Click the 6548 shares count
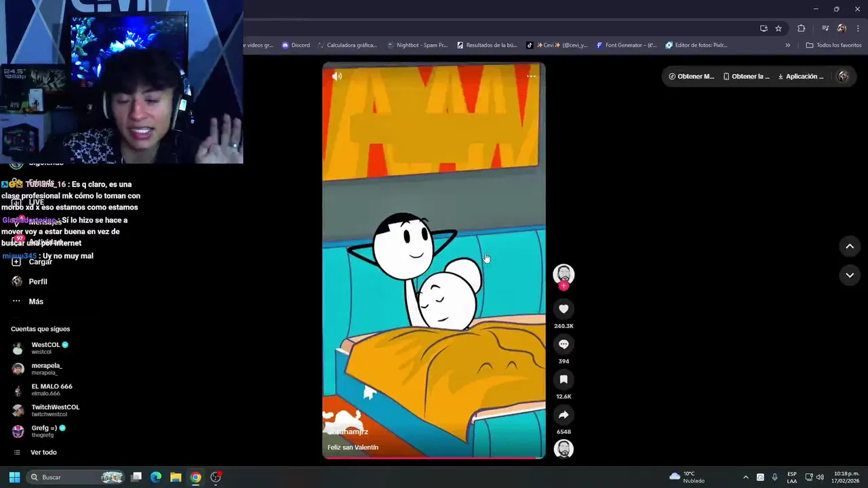 point(564,432)
